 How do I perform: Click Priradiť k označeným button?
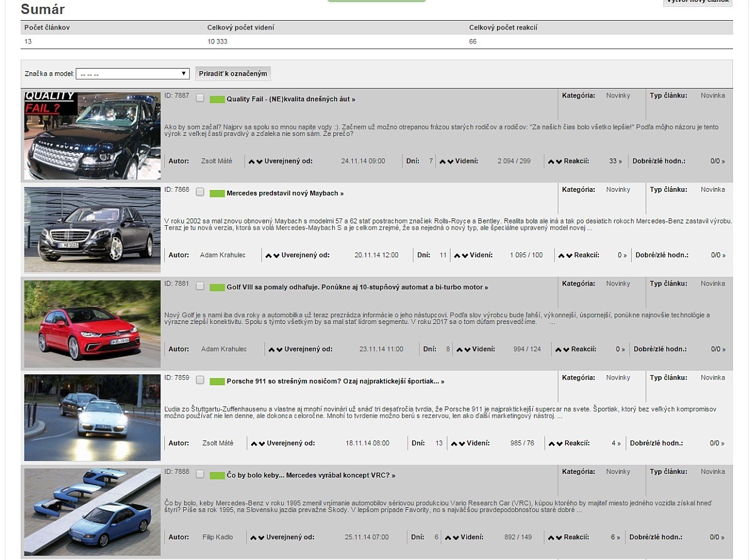(233, 74)
